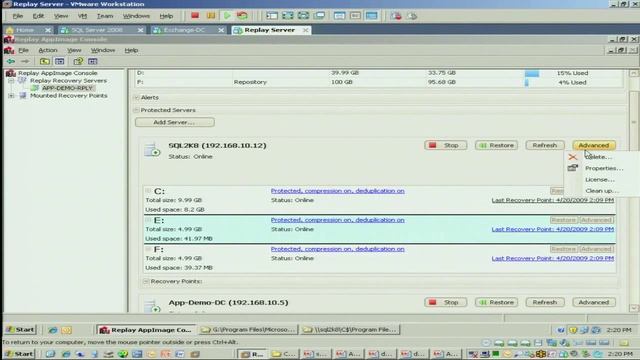Click Restore for App-Demo-DC
Image resolution: width=640 pixels, height=360 pixels.
point(496,302)
